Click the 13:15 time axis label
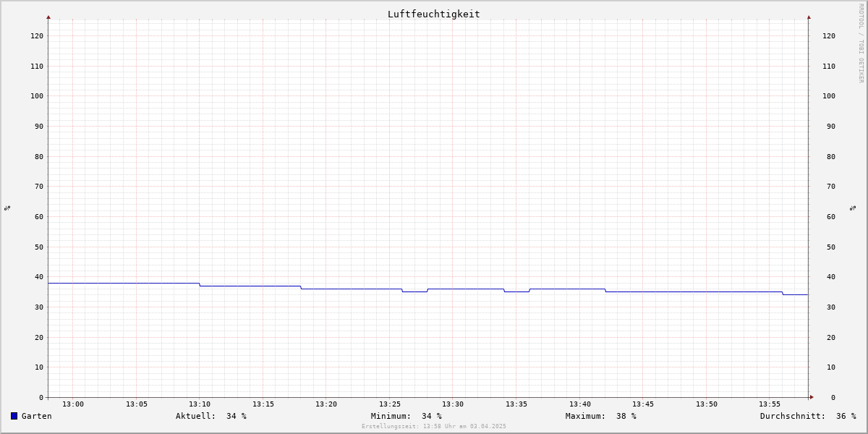Image resolution: width=868 pixels, height=434 pixels. [x=263, y=404]
